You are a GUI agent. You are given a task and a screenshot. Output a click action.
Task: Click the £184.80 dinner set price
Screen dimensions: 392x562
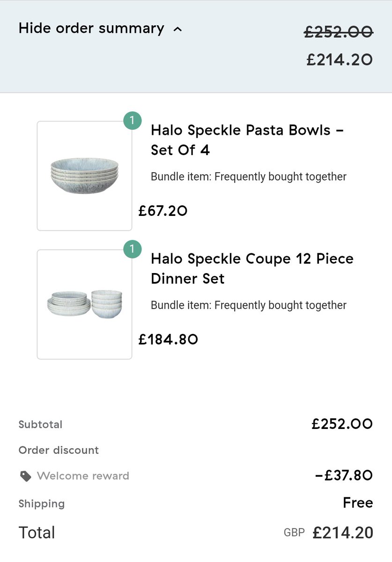pyautogui.click(x=168, y=340)
